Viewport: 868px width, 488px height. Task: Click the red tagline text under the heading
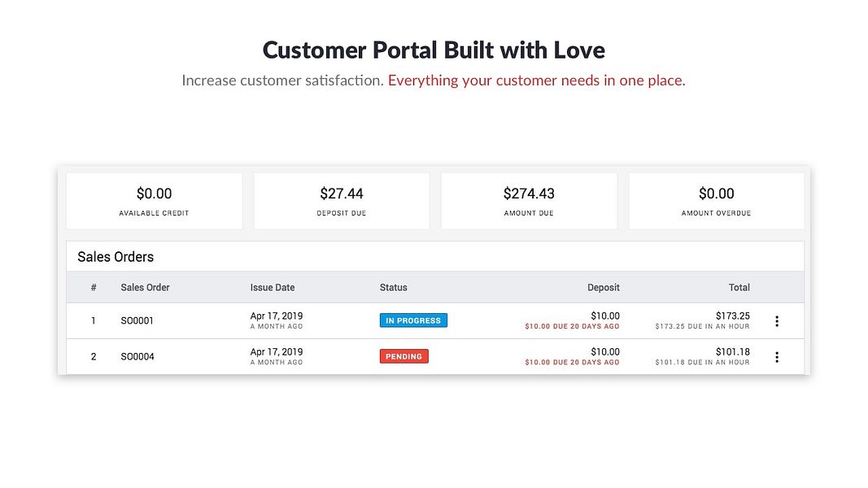536,81
